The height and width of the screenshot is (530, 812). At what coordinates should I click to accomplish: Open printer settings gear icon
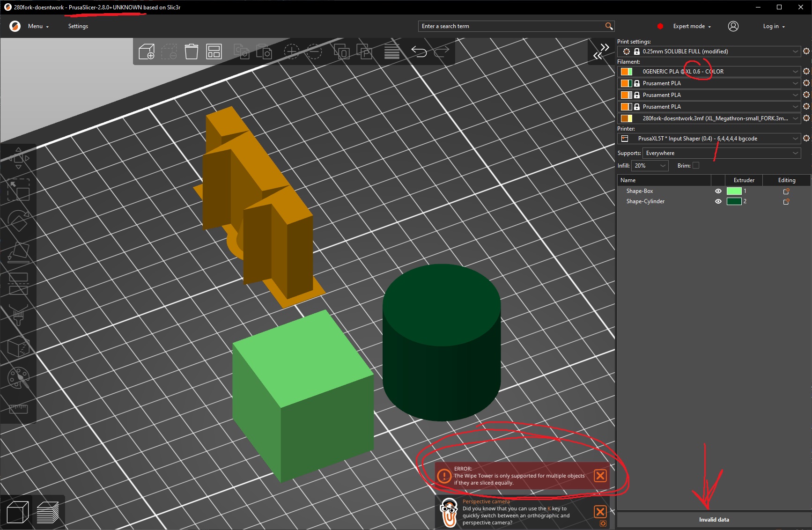[x=806, y=139]
